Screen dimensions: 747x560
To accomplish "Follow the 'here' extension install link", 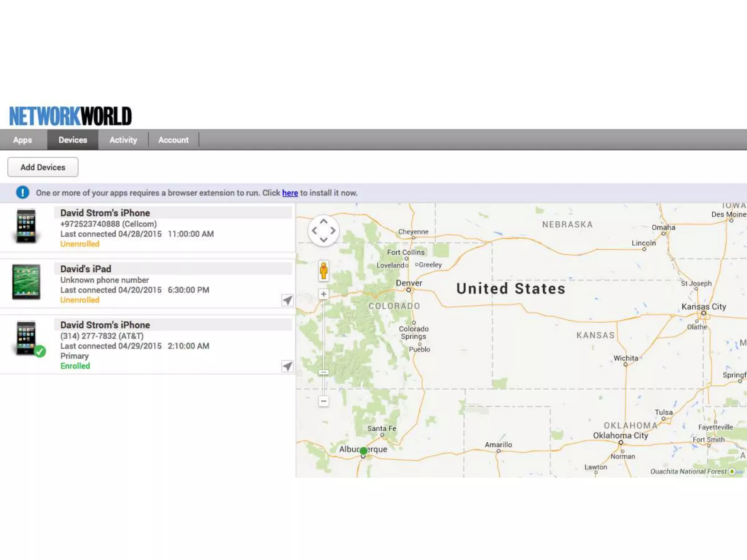I will point(290,193).
